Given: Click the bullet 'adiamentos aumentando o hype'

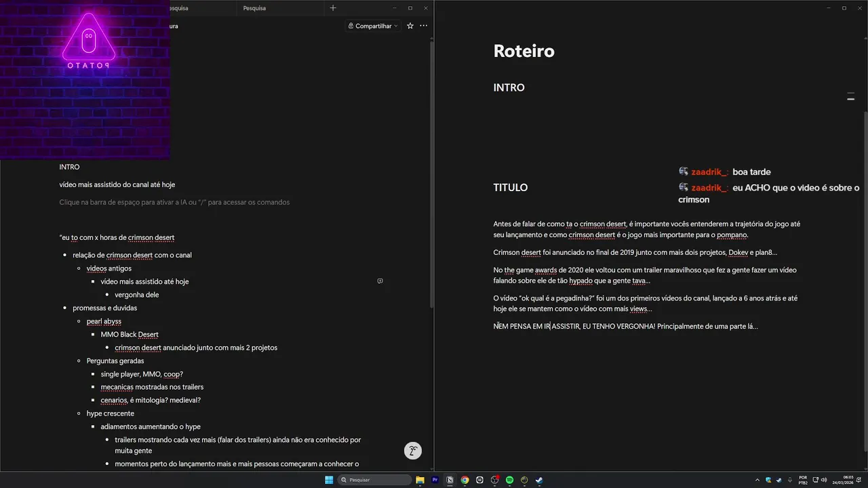Looking at the screenshot, I should click(151, 427).
